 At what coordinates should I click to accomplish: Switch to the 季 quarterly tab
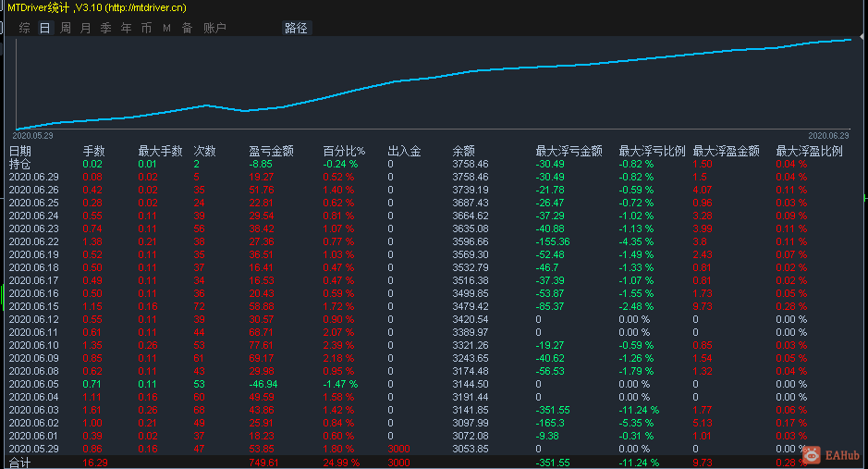105,29
